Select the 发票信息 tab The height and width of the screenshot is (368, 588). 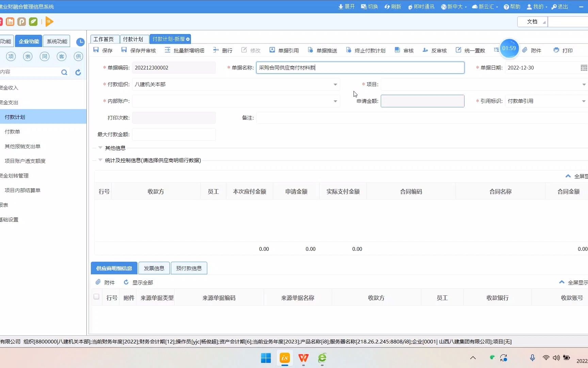coord(154,268)
